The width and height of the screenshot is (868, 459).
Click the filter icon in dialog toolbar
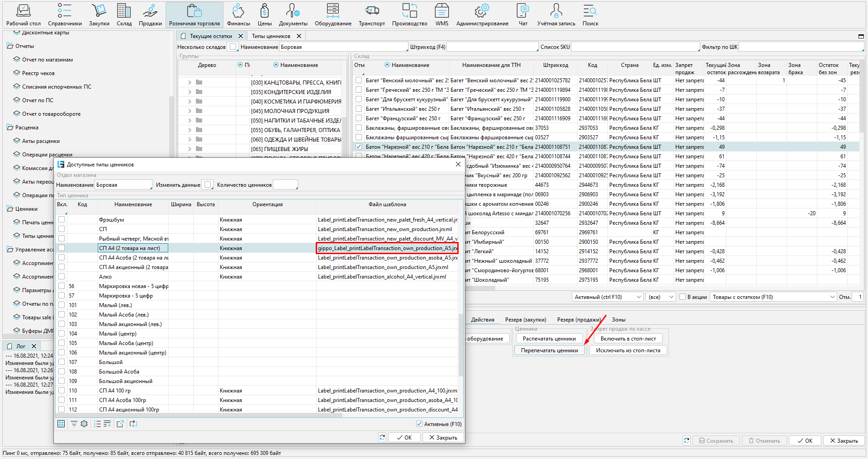tap(74, 424)
